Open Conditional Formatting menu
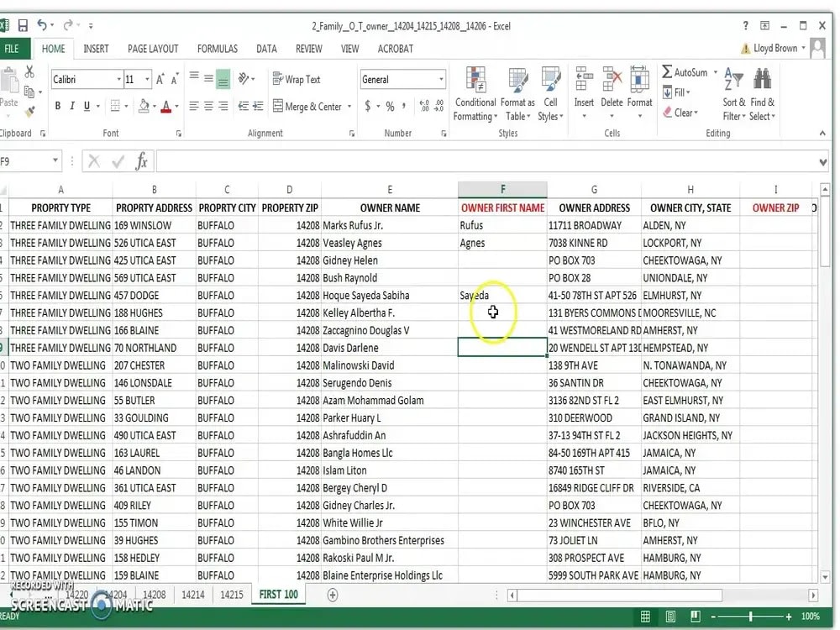840x630 pixels. coord(475,94)
